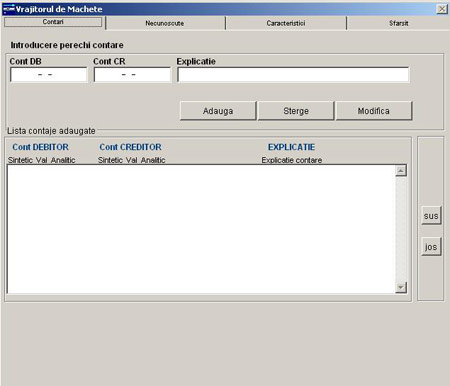Click the Vrajitorul de Machete title icon
This screenshot has width=450, height=386.
(x=9, y=9)
